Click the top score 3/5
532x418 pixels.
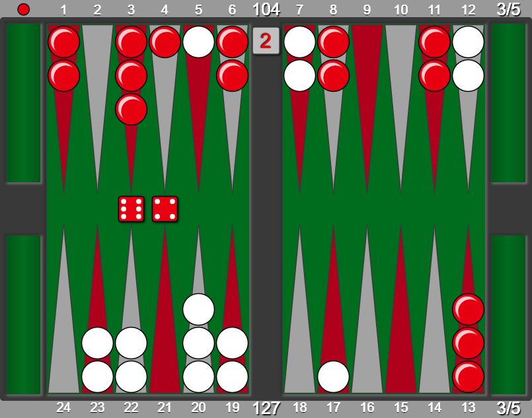(x=508, y=9)
